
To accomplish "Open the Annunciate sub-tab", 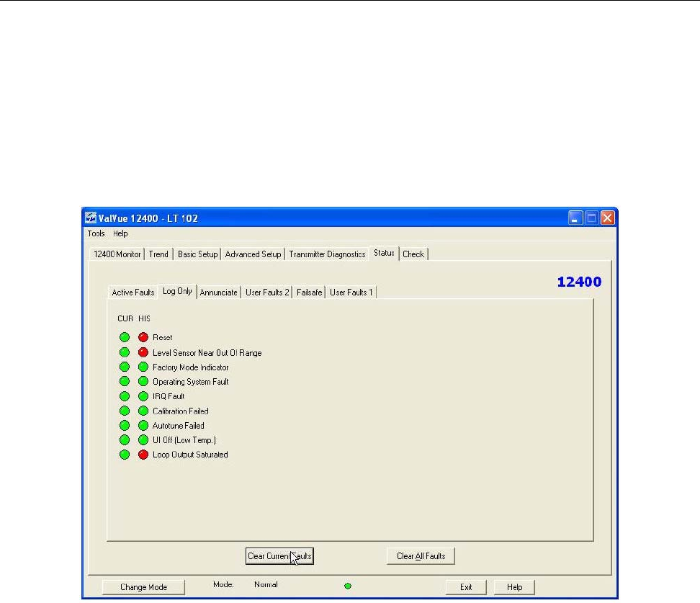I will (x=219, y=292).
